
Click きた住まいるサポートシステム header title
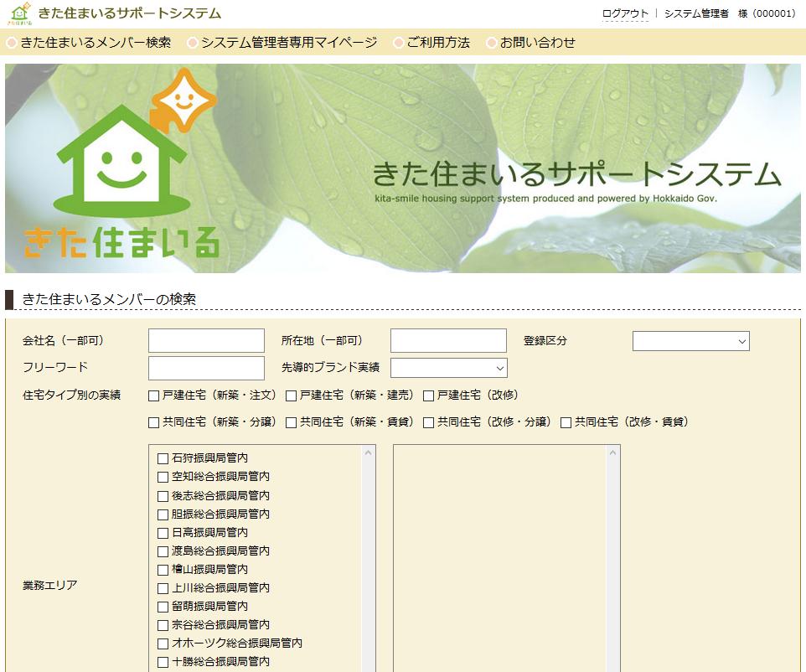[x=130, y=13]
